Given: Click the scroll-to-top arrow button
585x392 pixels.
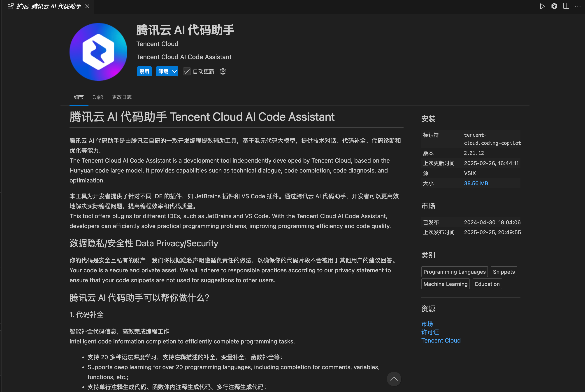Looking at the screenshot, I should (x=394, y=379).
